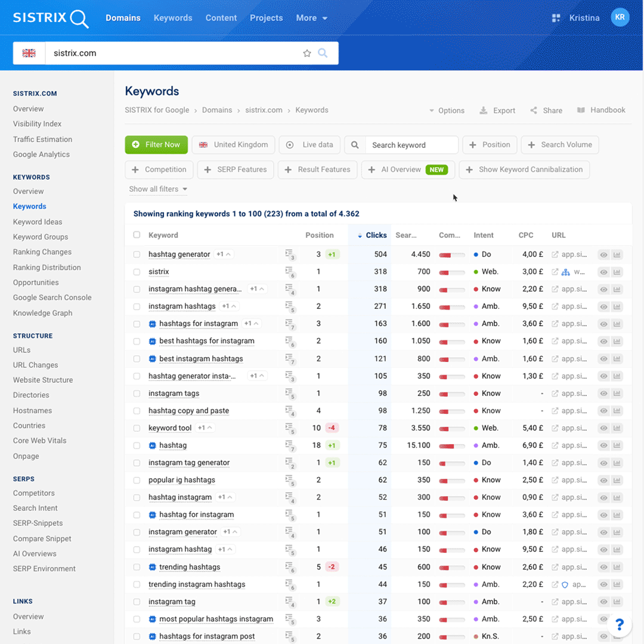
Task: Click the Export download icon
Action: 484,110
